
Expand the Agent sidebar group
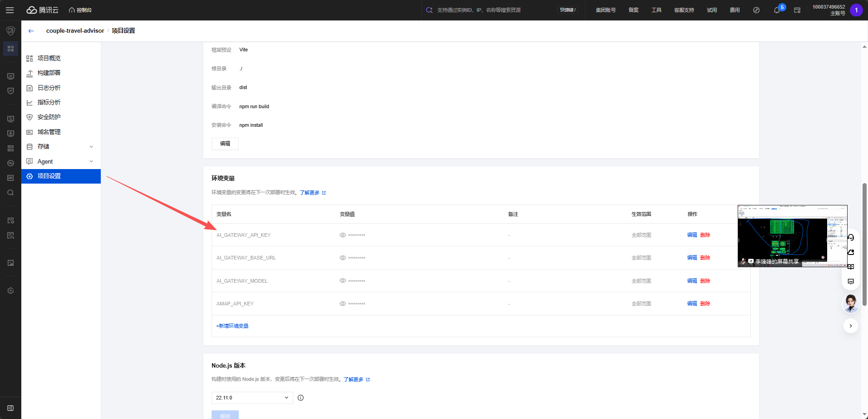(x=61, y=161)
